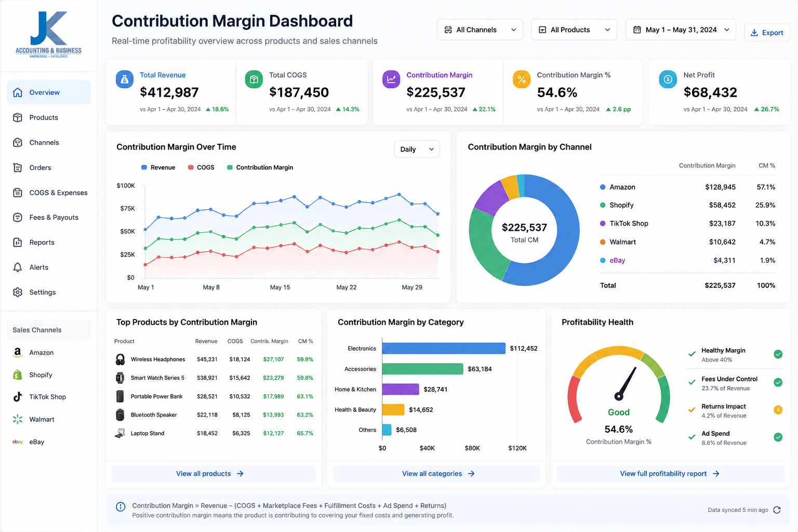Open the All Channels dropdown
798x532 pixels.
pyautogui.click(x=480, y=30)
